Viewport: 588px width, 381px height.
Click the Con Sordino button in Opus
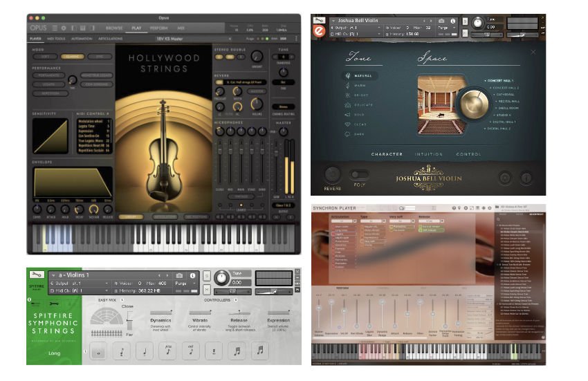[x=96, y=84]
